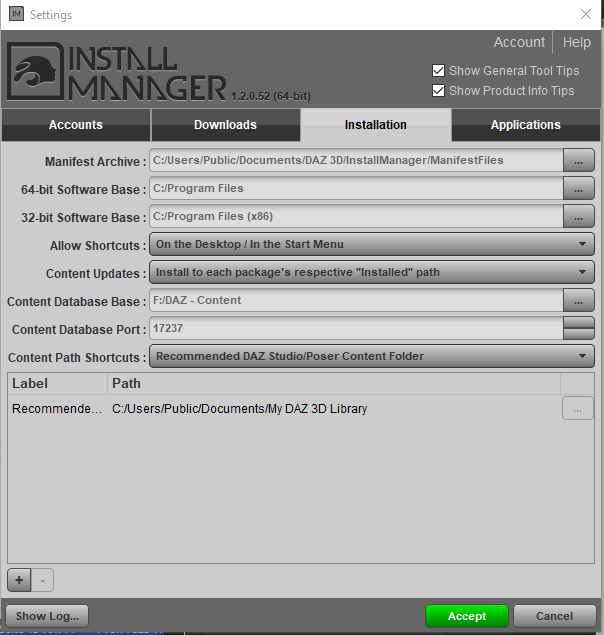Click the Path column header

click(x=334, y=384)
